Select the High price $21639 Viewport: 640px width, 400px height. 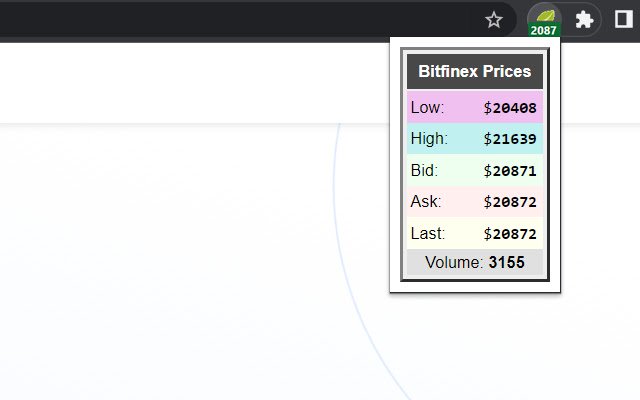(x=510, y=139)
